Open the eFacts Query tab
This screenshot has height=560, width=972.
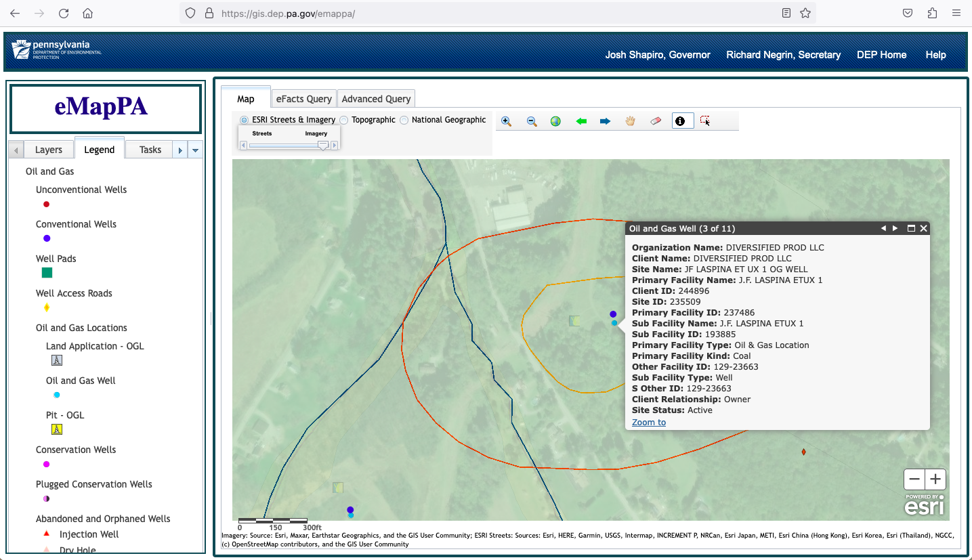point(303,99)
